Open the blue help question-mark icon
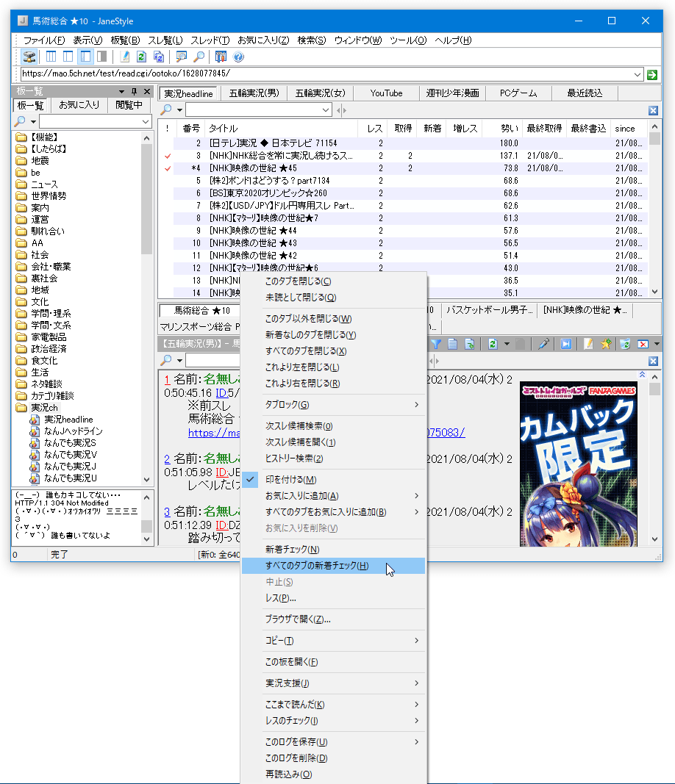The width and height of the screenshot is (675, 784). (239, 57)
